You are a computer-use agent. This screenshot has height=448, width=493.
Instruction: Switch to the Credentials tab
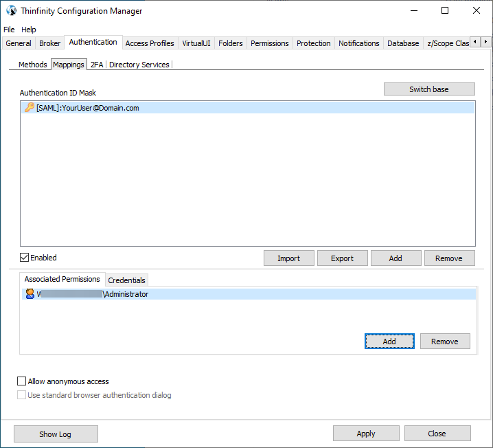pyautogui.click(x=127, y=280)
